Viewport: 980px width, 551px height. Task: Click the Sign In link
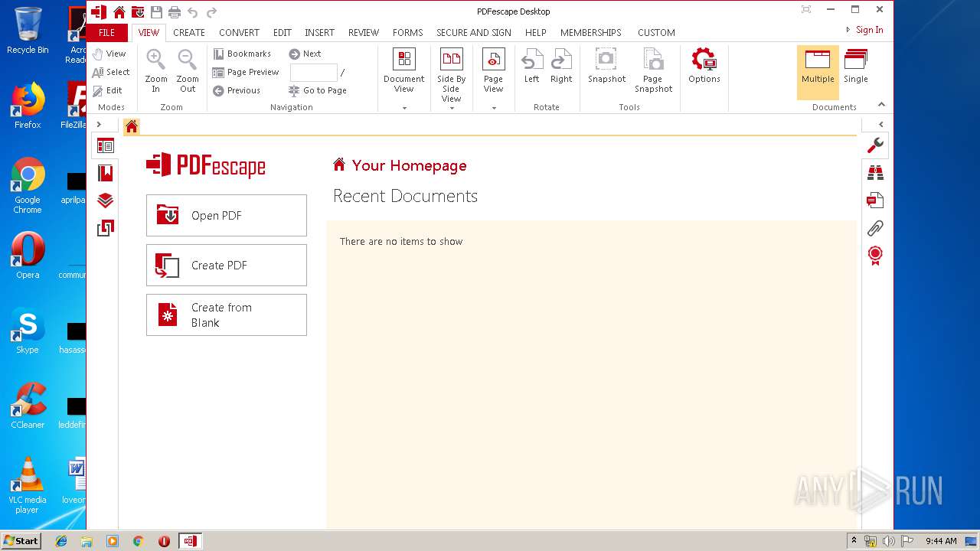(x=869, y=30)
